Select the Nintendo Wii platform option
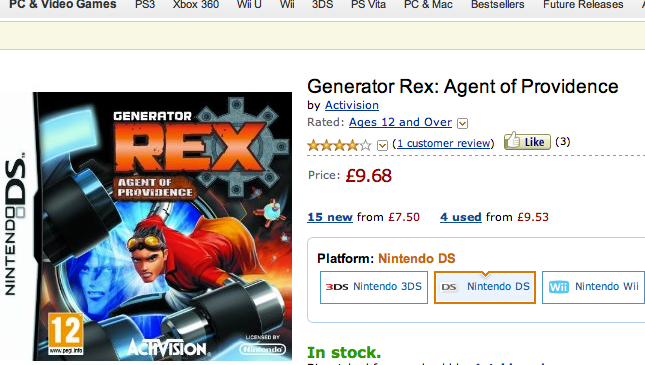The image size is (645, 365). [x=593, y=287]
